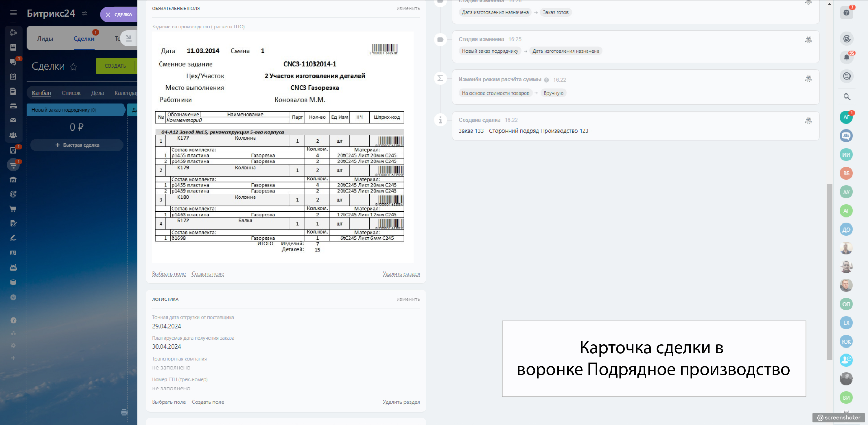Click 'Создать поле' link in Логистика section
Screen dimensions: 868x425
(208, 402)
